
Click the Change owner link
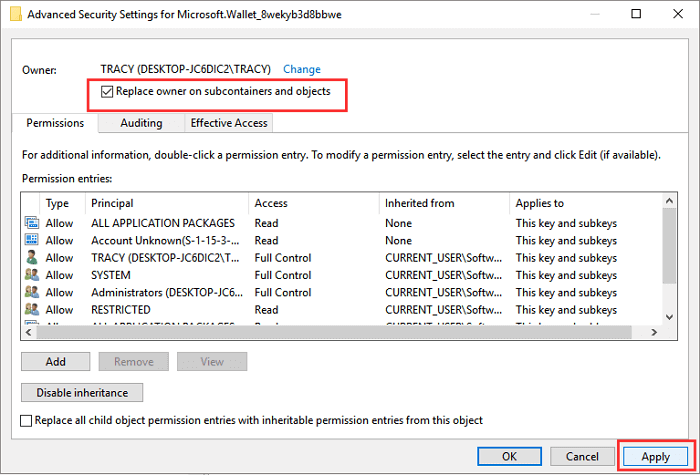click(x=302, y=69)
